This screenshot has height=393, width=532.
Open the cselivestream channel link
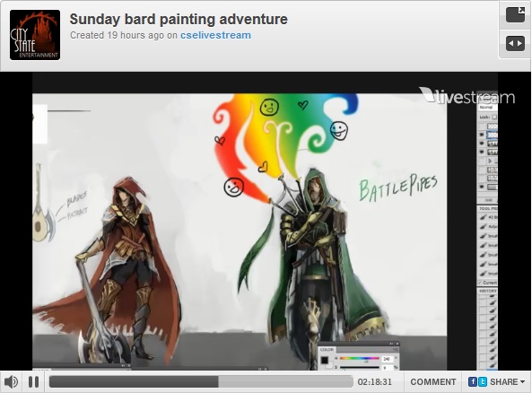[216, 35]
